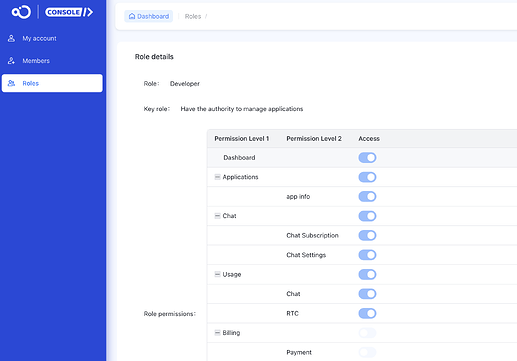Screen dimensions: 517x361
Task: Click the Developer role name
Action: [x=185, y=84]
